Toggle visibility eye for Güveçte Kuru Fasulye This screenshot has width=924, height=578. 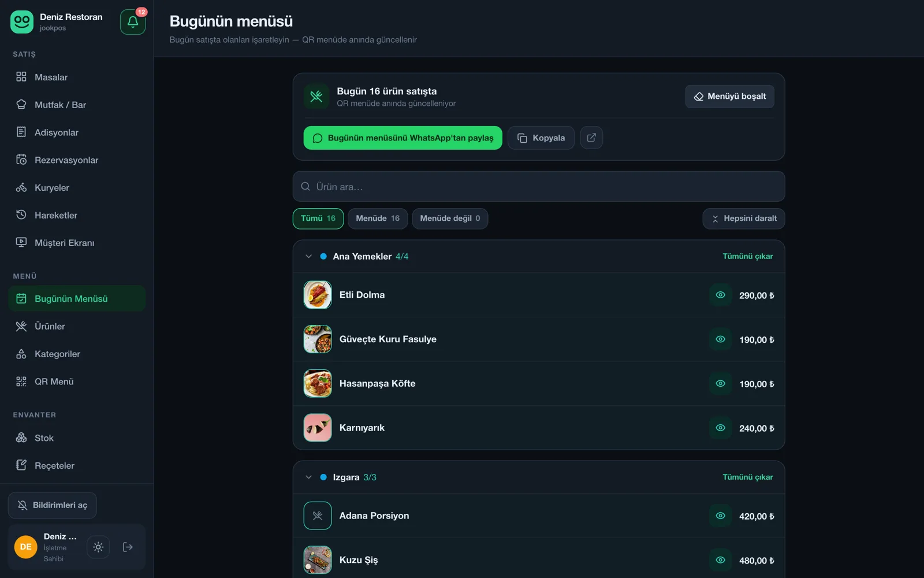tap(721, 339)
